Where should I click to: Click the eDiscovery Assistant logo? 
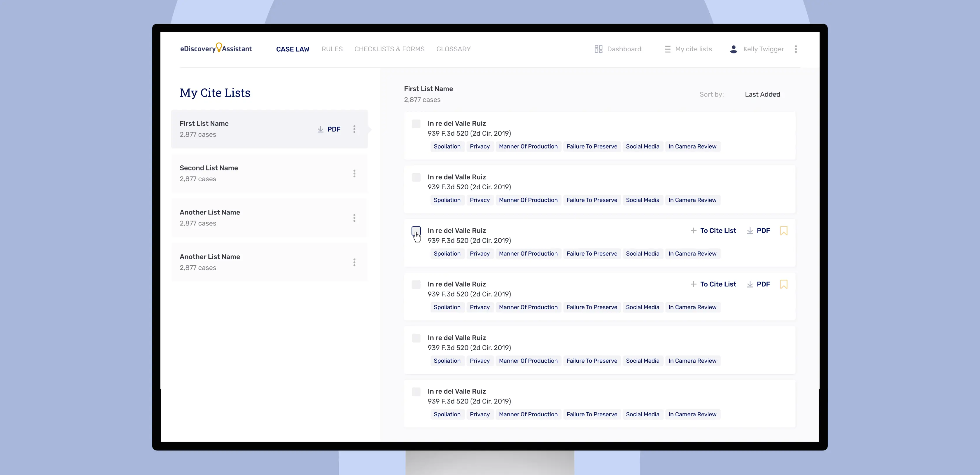(x=216, y=48)
